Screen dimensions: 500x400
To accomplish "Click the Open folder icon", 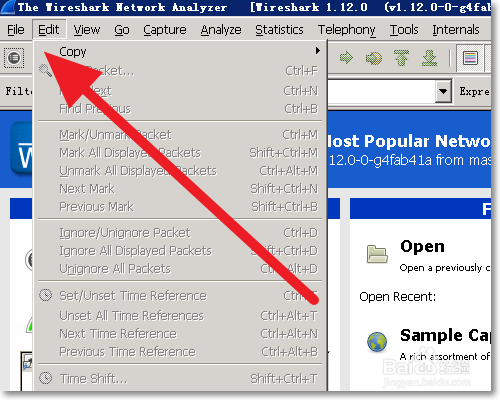I will click(x=377, y=254).
